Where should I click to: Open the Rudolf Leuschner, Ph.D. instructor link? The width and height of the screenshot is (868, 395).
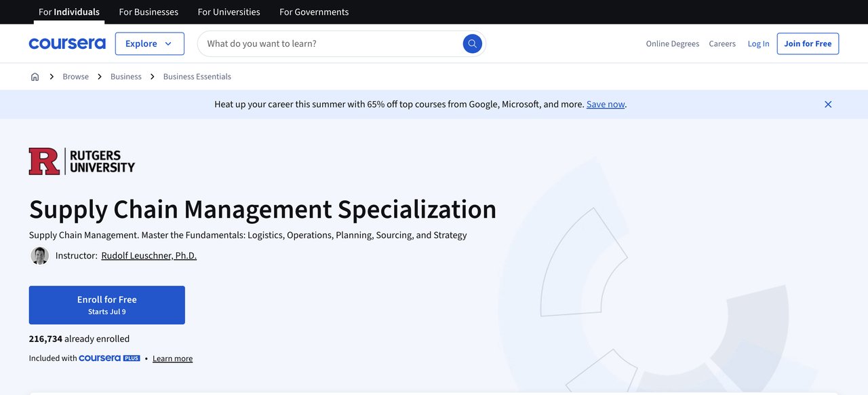pyautogui.click(x=149, y=256)
